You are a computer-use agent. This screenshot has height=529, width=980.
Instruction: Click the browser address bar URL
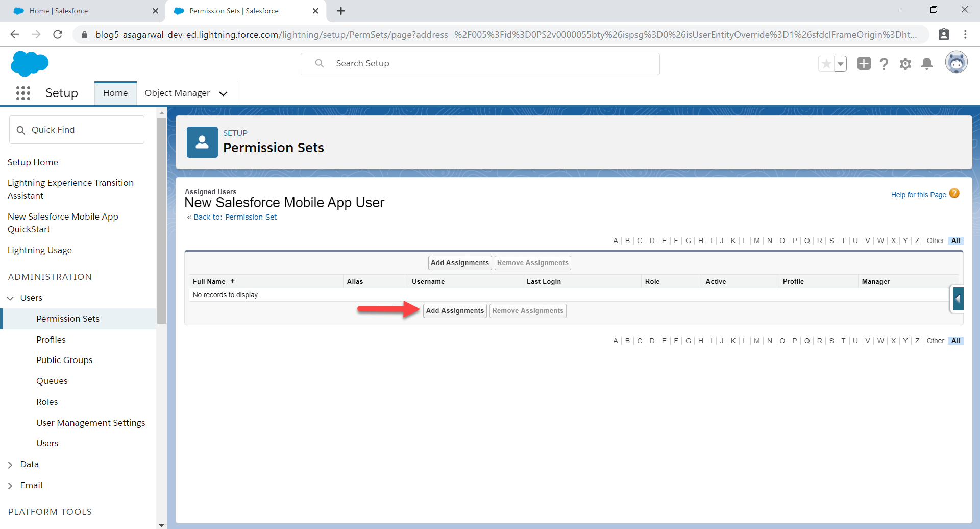click(505, 35)
